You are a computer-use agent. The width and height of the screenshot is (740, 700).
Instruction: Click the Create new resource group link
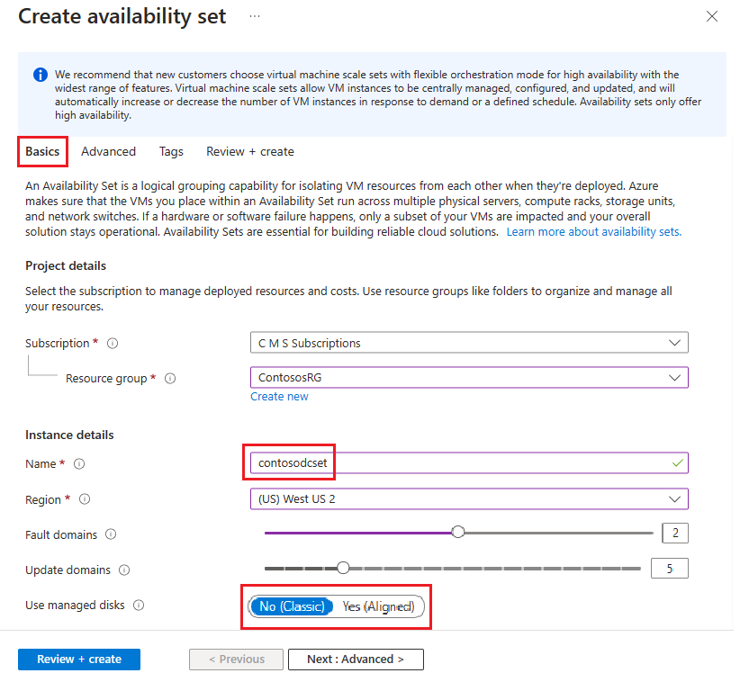click(x=279, y=396)
